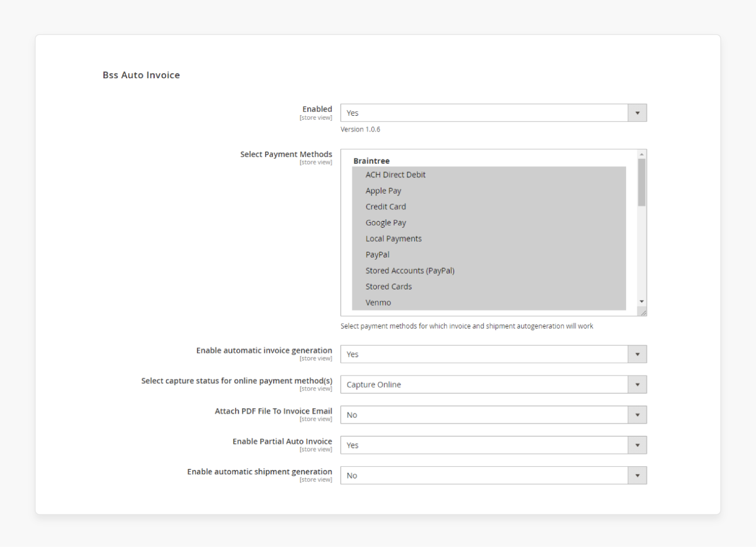Select ACH Direct Debit payment method
The height and width of the screenshot is (547, 756).
pyautogui.click(x=489, y=175)
